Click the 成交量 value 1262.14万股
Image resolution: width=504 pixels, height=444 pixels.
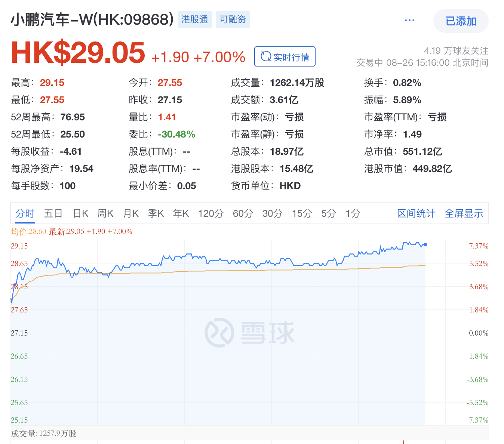297,83
